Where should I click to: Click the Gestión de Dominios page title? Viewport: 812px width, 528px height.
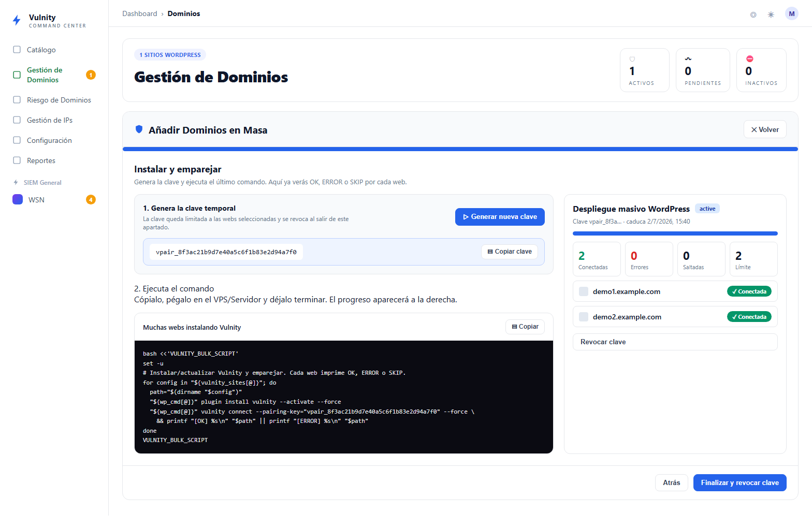(x=211, y=77)
